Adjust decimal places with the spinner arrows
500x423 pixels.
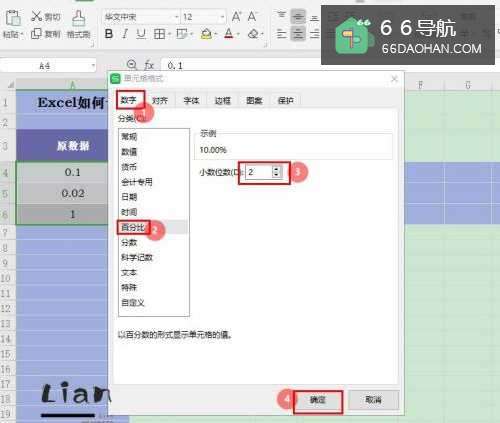point(276,172)
